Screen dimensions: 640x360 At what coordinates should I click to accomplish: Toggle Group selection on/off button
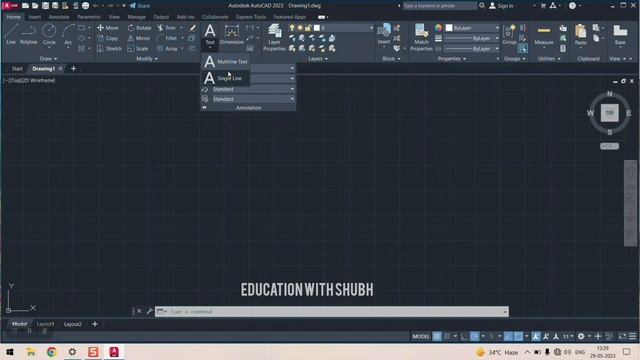[522, 49]
